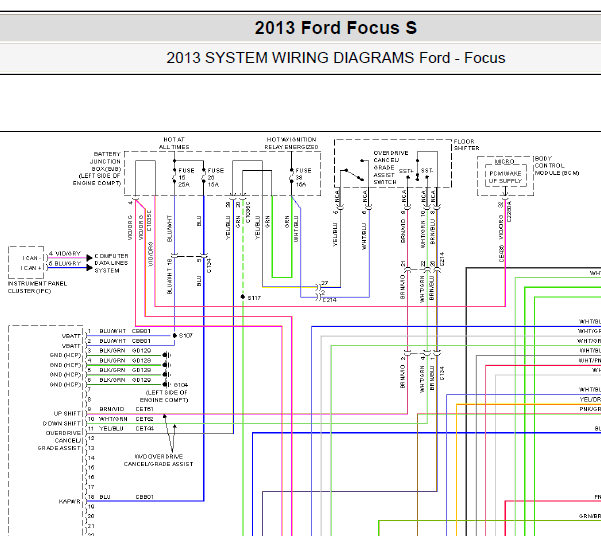
Task: Select the "COMPUTER DATA LINES SYSTEM" reference
Action: click(111, 263)
